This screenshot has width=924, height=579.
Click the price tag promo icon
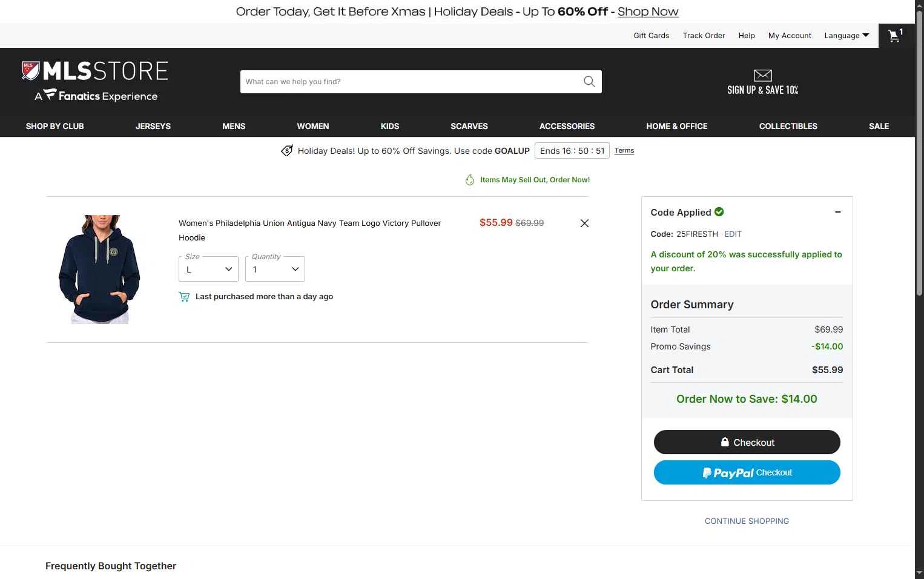click(287, 151)
